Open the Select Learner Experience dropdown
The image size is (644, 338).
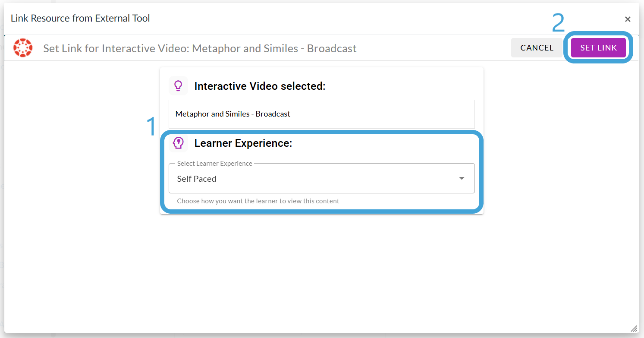coord(321,178)
